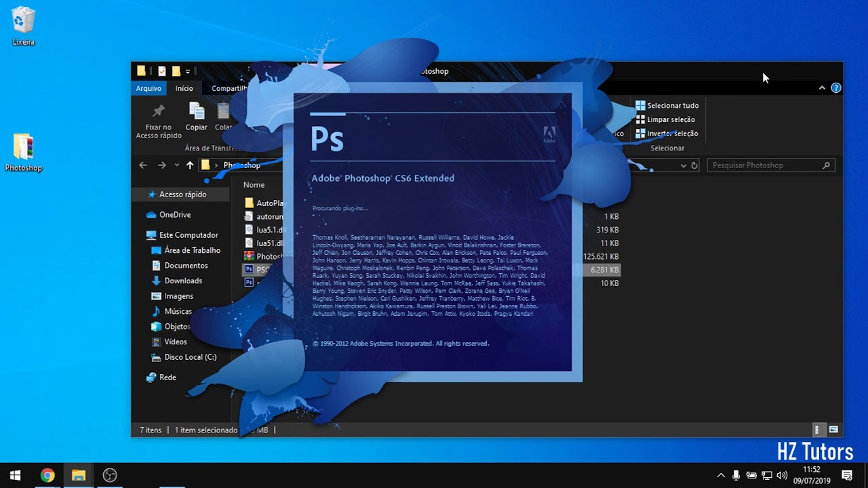Viewport: 868px width, 488px height.
Task: Open the quick access toolbar customize dropdown
Action: click(x=188, y=71)
